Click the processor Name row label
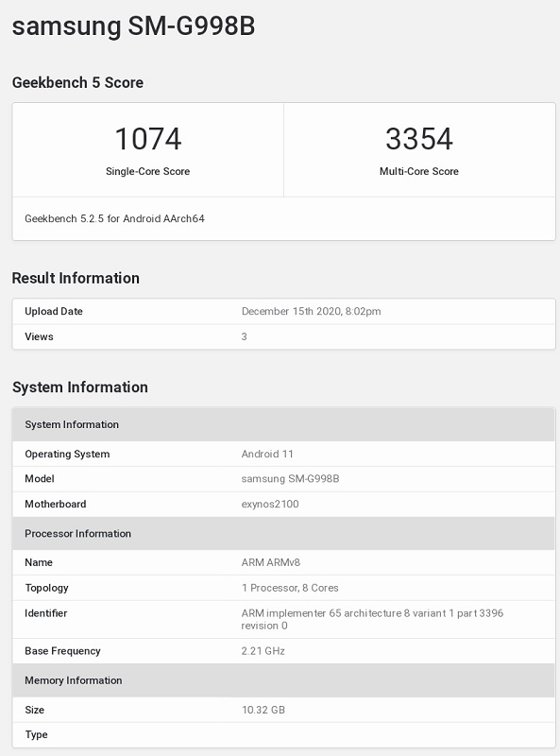Image resolution: width=560 pixels, height=756 pixels. coord(39,562)
